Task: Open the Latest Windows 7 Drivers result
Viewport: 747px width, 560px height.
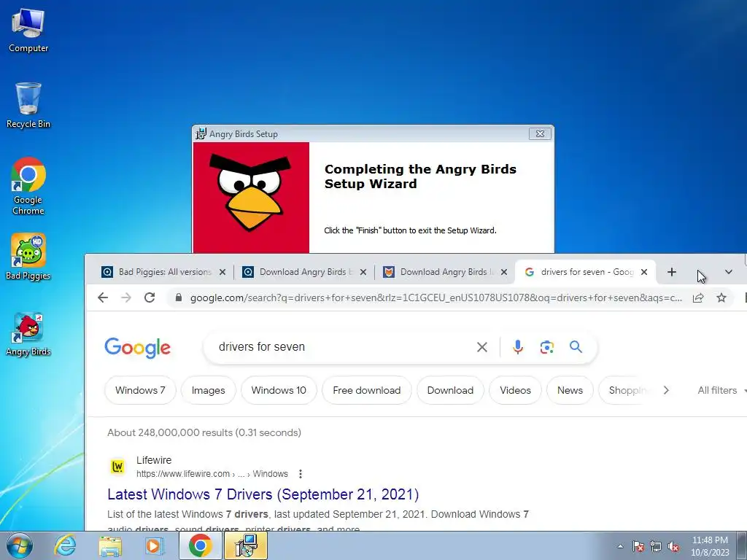Action: coord(263,494)
